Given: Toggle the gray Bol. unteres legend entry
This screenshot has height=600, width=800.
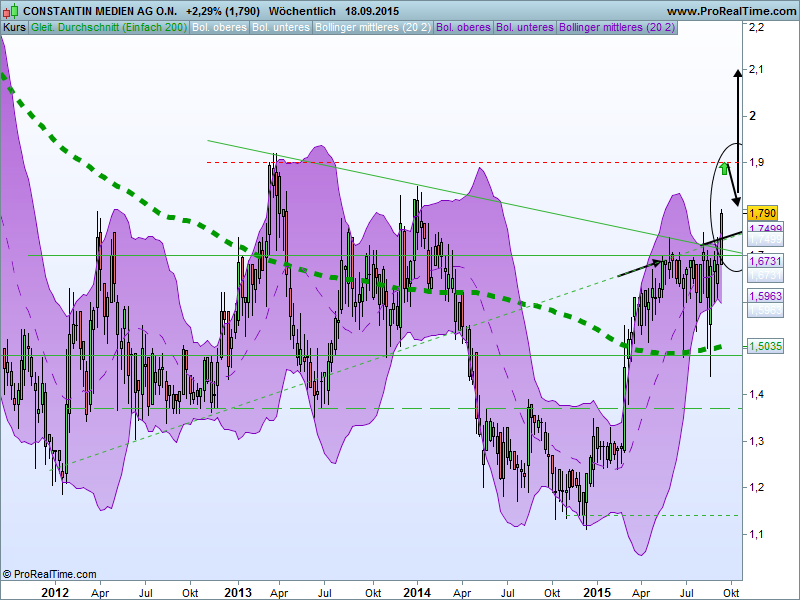Looking at the screenshot, I should click(281, 27).
